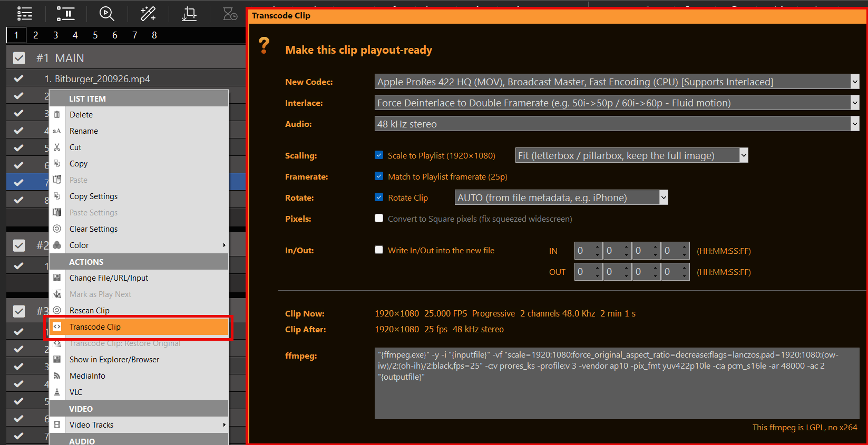Click inside the ffmpeg command text box
Screen dimensions: 868x445
[617, 383]
